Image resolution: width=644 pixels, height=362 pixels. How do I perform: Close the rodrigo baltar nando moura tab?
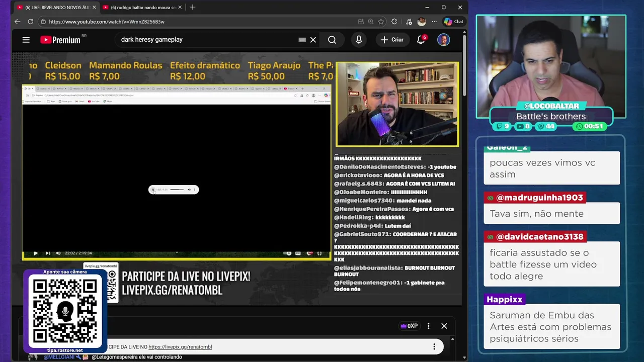click(180, 8)
